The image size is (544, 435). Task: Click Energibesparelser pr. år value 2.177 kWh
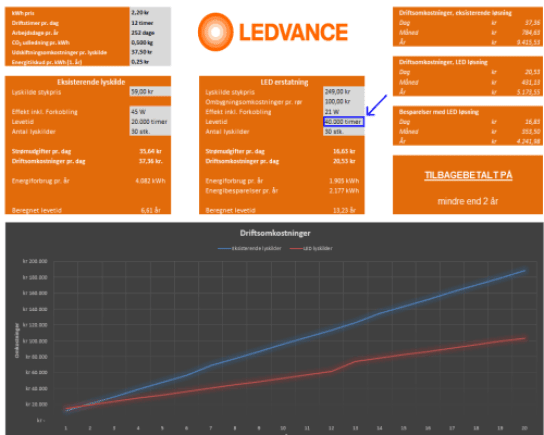(x=344, y=190)
